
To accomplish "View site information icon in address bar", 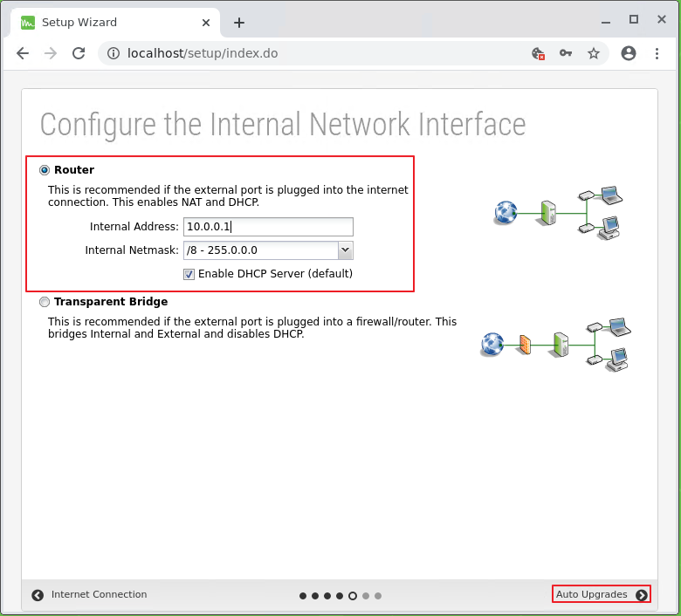I will (x=113, y=53).
